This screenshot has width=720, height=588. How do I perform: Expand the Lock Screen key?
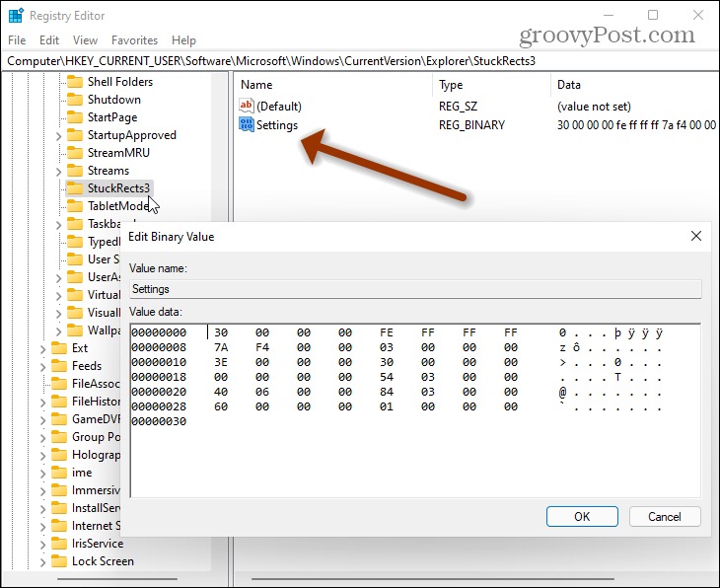[42, 562]
